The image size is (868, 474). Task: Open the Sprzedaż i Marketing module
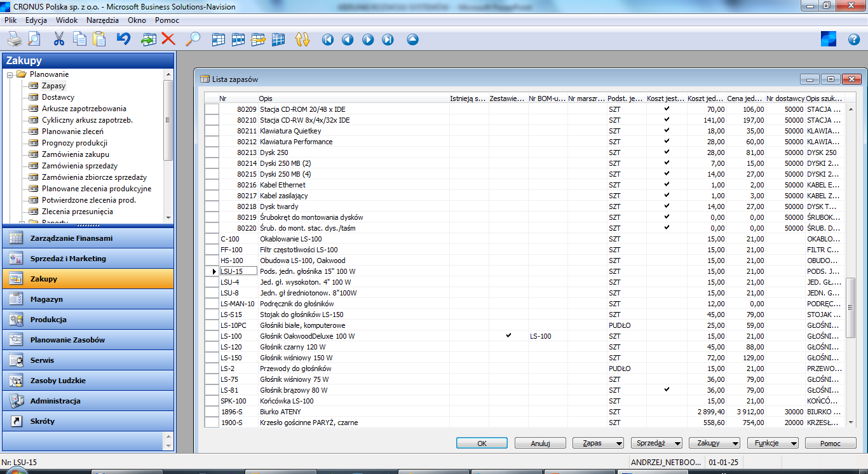(87, 259)
